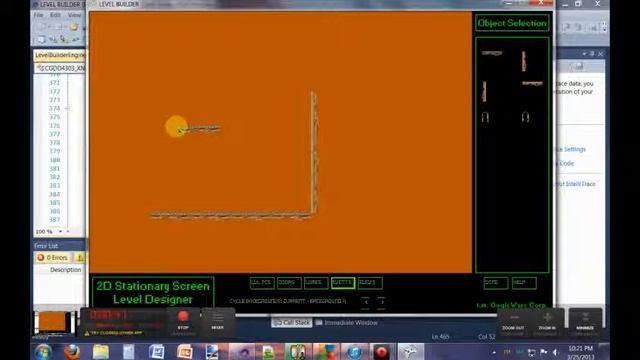Viewport: 640px width, 360px height.
Task: Click the recorder MINIMIZE control
Action: click(x=585, y=322)
